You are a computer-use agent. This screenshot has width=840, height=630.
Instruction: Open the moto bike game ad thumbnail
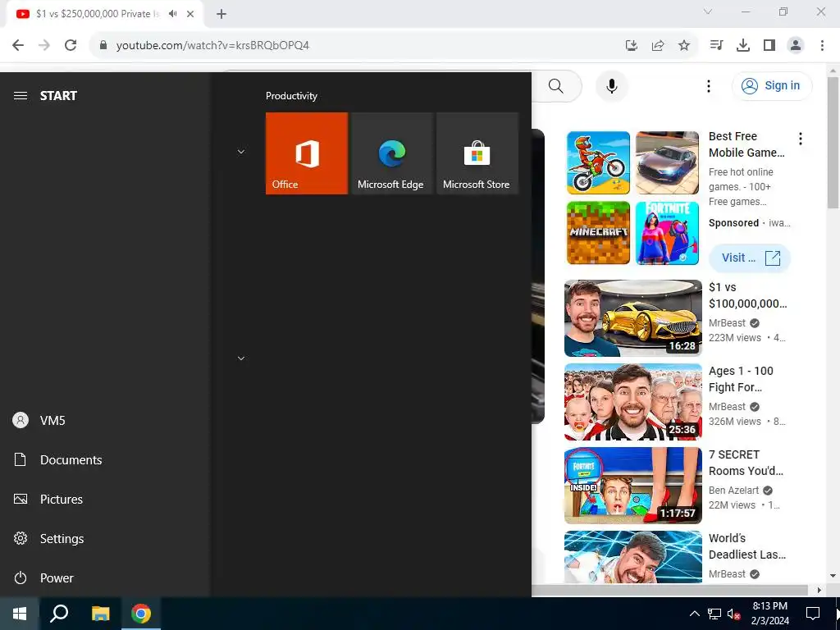(598, 163)
